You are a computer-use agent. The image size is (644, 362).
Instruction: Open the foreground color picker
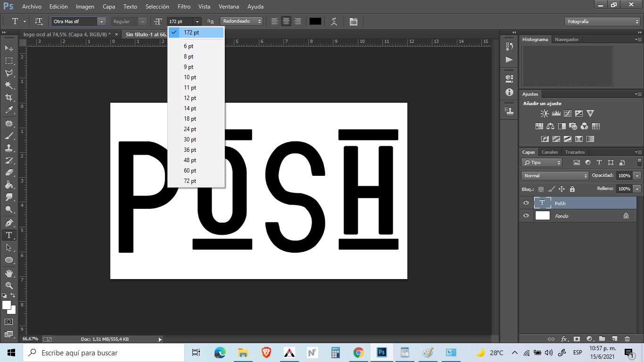click(x=7, y=305)
